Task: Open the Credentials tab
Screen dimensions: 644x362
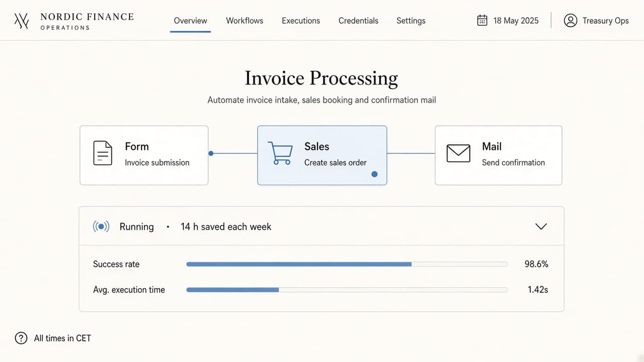Action: [x=358, y=21]
